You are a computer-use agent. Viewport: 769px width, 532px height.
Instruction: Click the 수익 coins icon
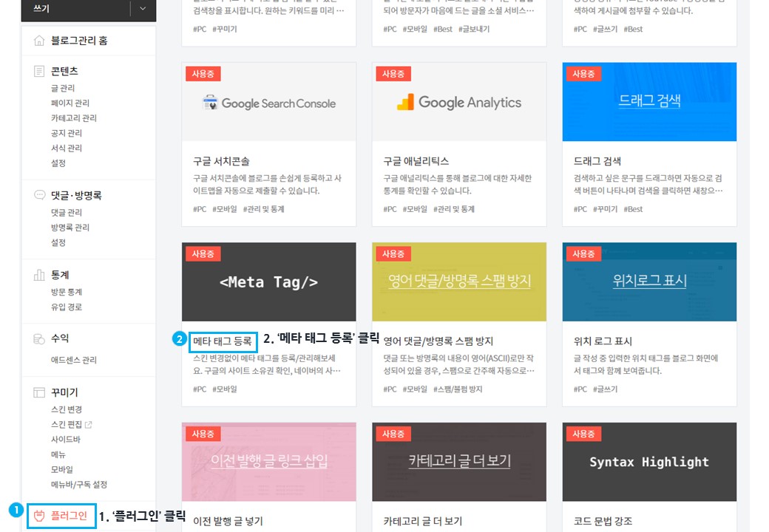(39, 338)
